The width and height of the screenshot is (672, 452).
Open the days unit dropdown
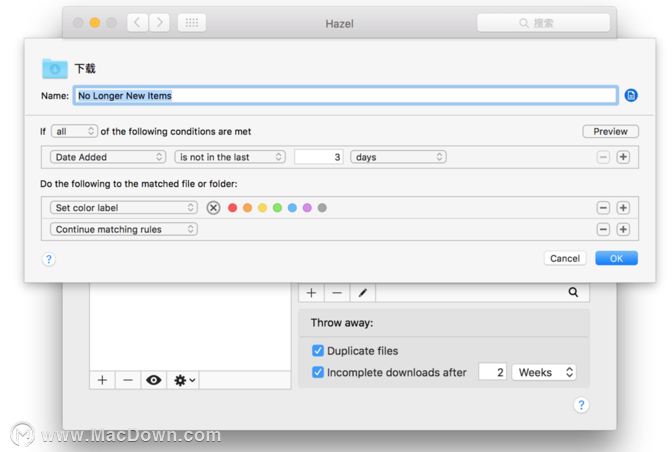coord(398,157)
